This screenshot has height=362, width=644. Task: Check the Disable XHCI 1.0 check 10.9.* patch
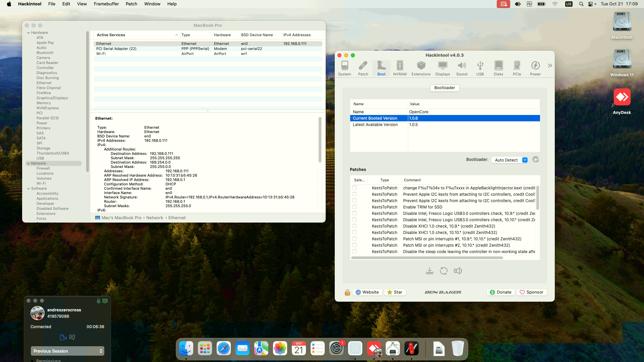click(x=355, y=226)
